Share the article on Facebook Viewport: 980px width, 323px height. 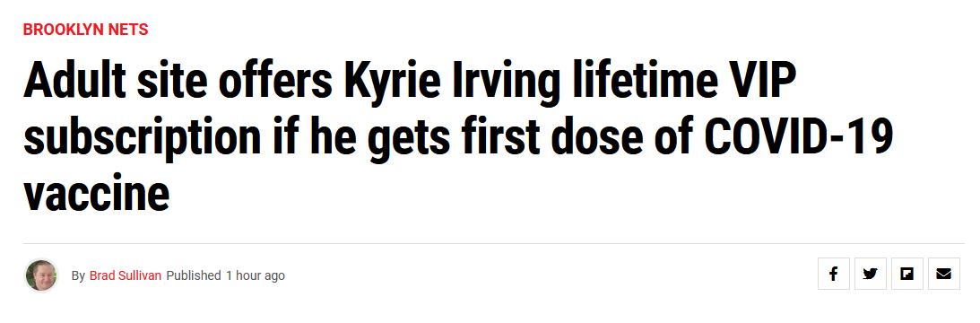[x=833, y=274]
